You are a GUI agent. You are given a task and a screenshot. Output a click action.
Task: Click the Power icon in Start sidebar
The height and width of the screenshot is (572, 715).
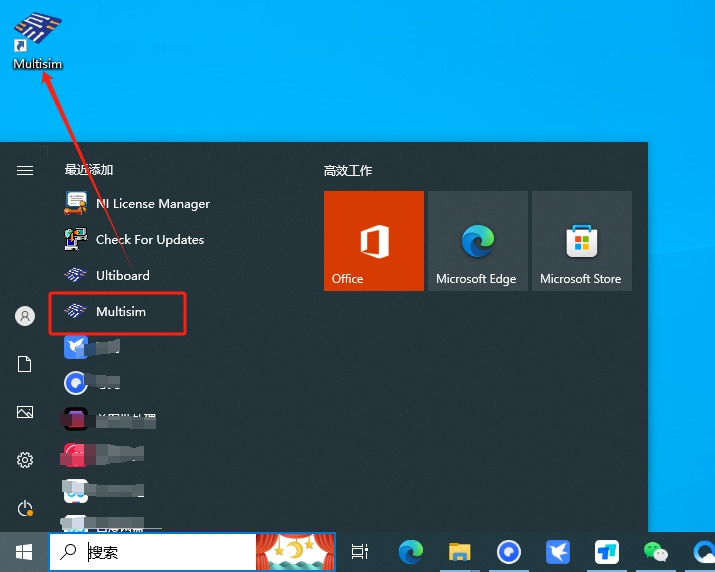25,509
